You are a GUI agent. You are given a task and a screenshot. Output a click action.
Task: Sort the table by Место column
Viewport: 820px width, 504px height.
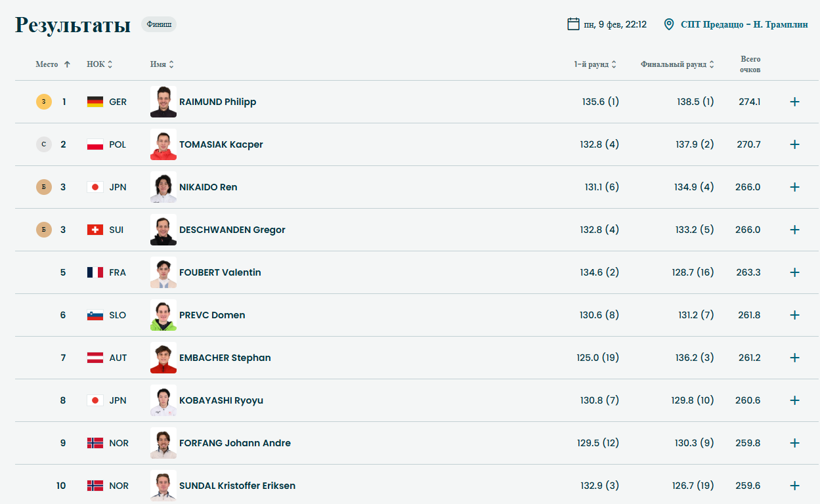pos(53,64)
